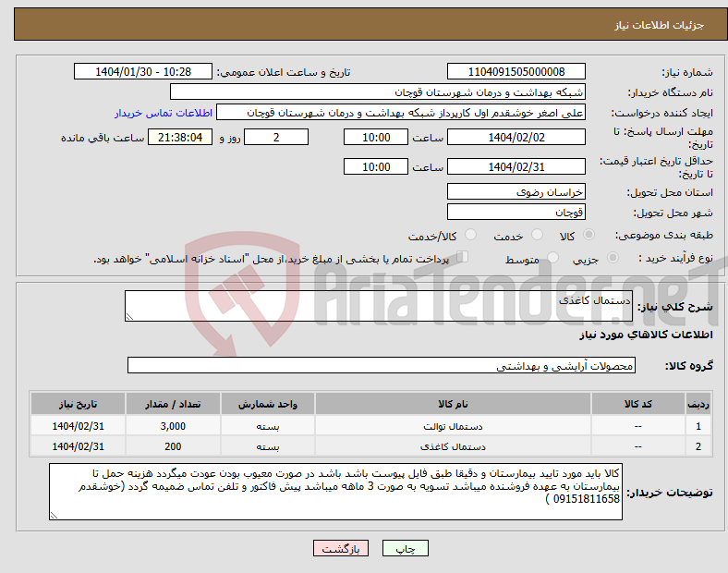This screenshot has height=573, width=728.
Task: Click the دستمال توالت item name cell
Action: coord(453,426)
